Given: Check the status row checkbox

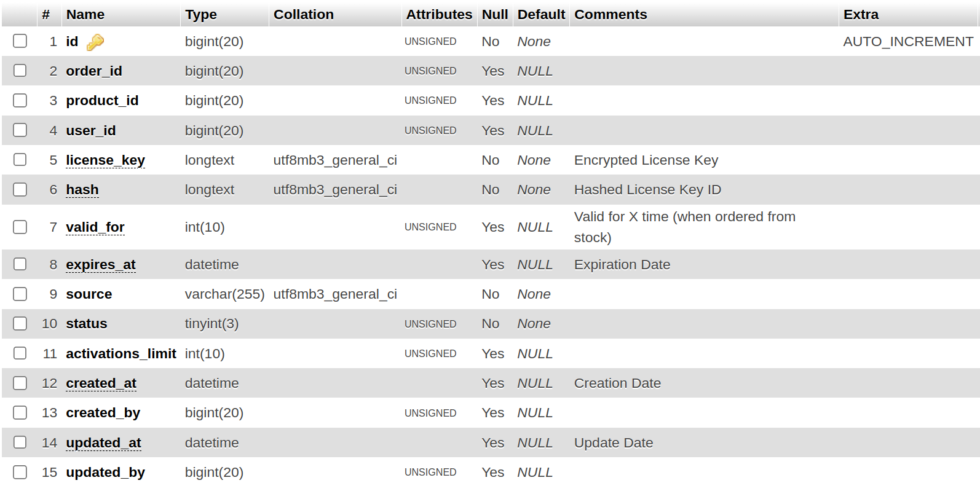Looking at the screenshot, I should [20, 323].
